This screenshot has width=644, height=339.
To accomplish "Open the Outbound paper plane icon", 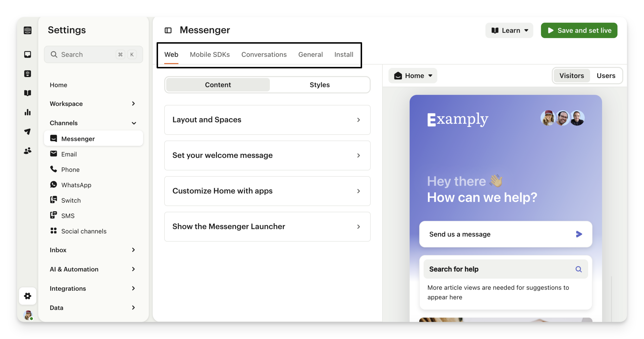I will point(27,132).
